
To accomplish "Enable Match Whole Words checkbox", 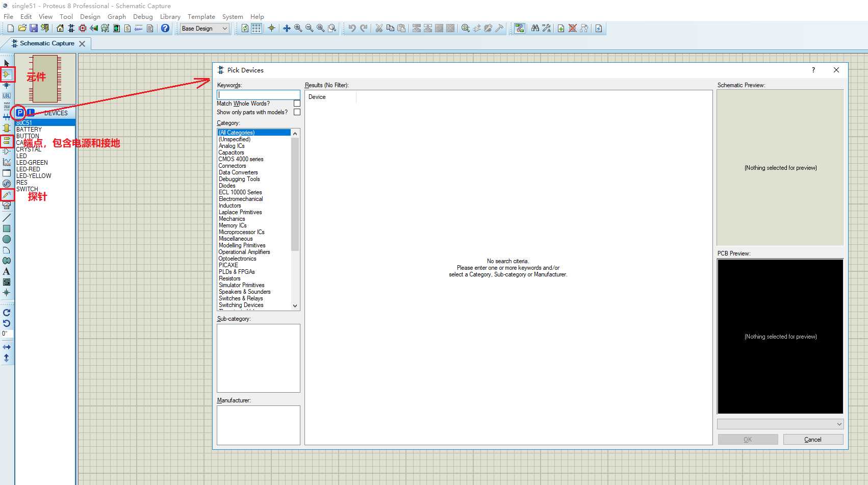I will pos(297,104).
